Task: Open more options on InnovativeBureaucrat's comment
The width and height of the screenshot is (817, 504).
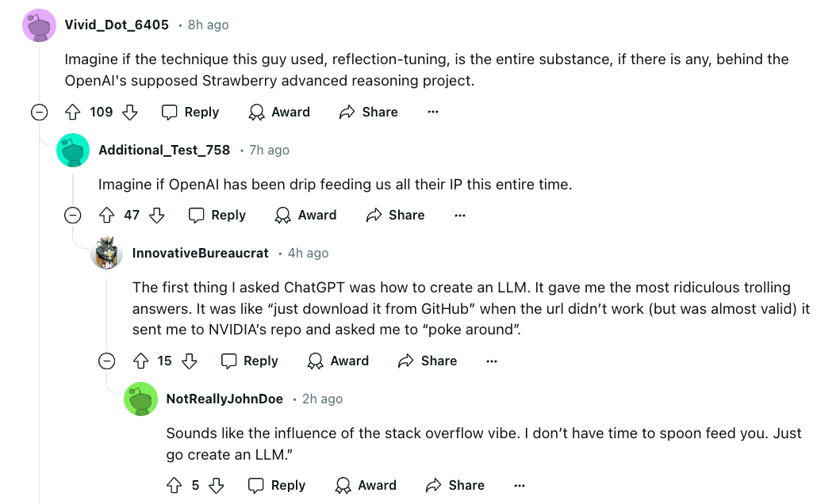Action: click(492, 361)
